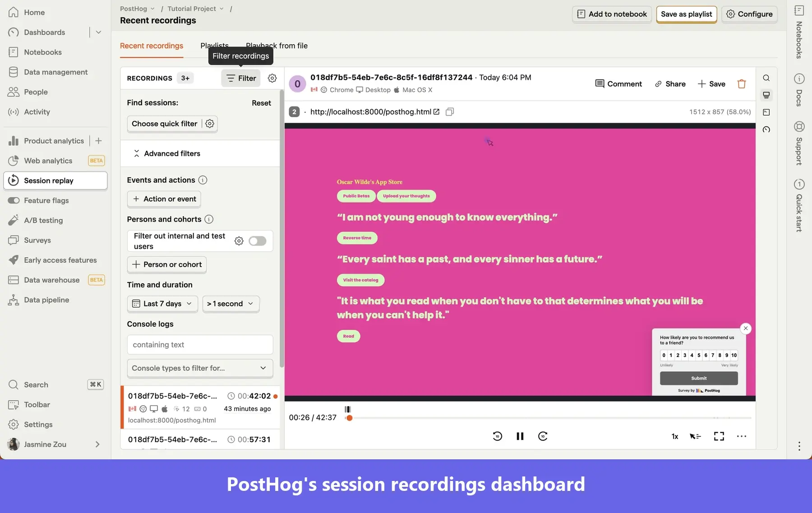The image size is (812, 513).
Task: Select the 00:57:31 recording in list
Action: [200, 439]
